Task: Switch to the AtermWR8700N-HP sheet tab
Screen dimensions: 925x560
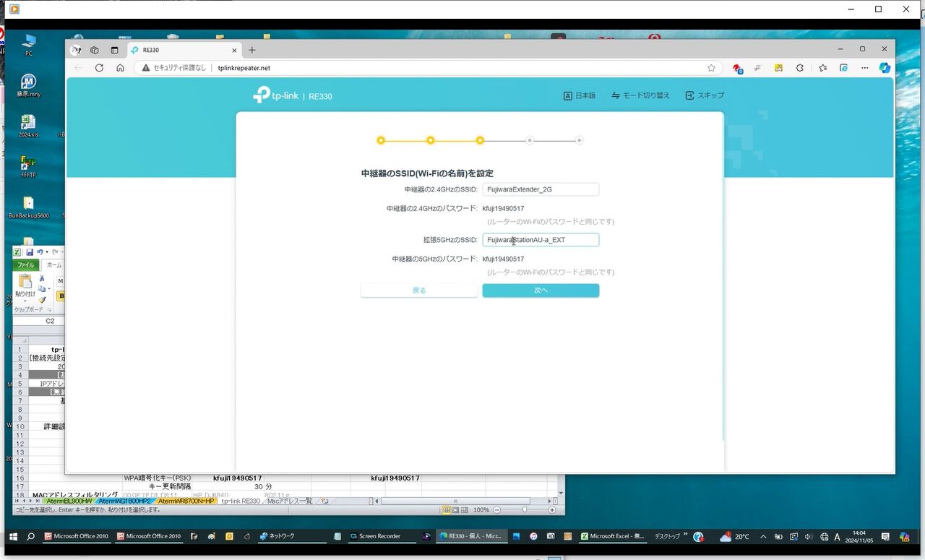Action: tap(186, 501)
